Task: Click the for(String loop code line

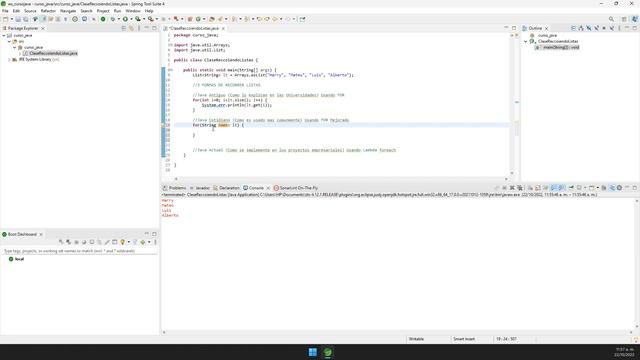Action: point(218,125)
